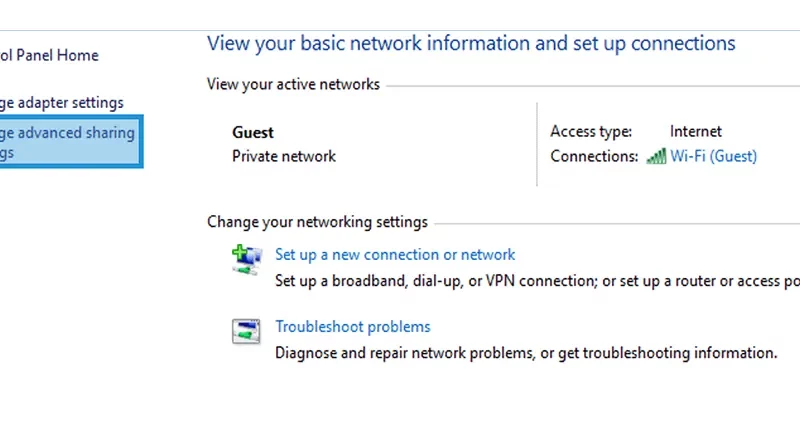
Task: Click the Connections label
Action: click(x=594, y=156)
